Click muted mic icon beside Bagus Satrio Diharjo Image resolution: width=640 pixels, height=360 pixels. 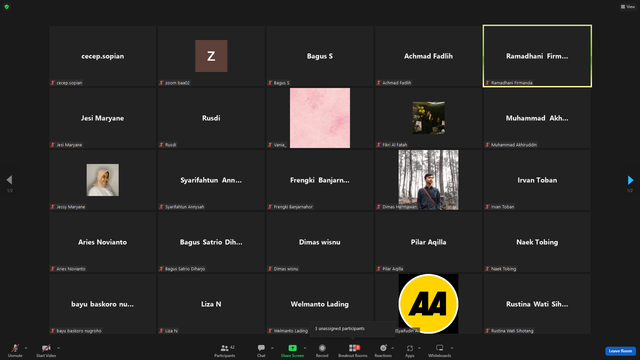161,269
